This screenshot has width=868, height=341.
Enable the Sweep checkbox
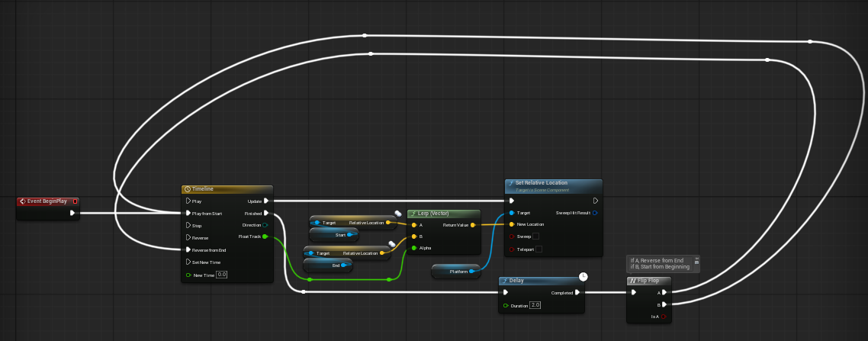point(536,236)
